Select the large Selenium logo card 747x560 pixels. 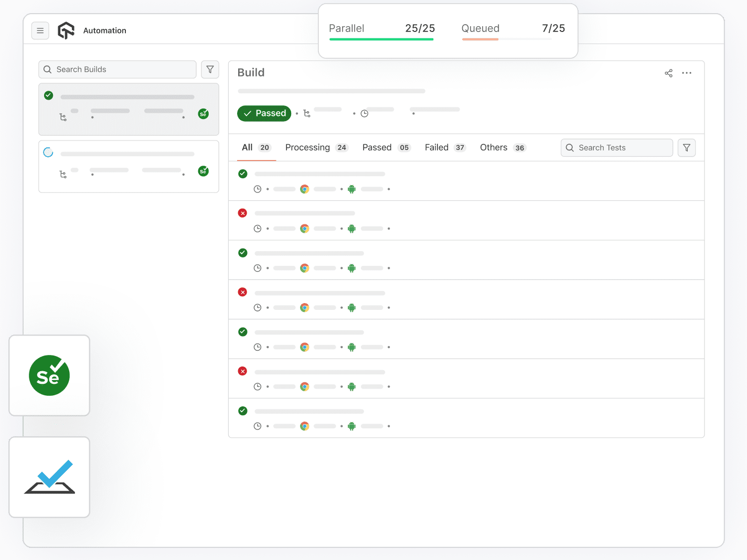point(49,375)
